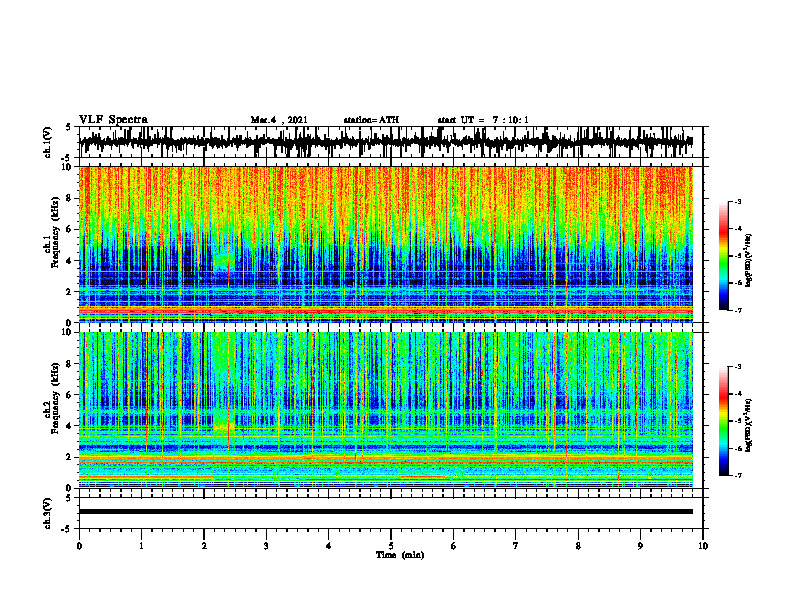This screenshot has width=792, height=612.
Task: Click time axis tick label "1"
Action: (x=141, y=545)
